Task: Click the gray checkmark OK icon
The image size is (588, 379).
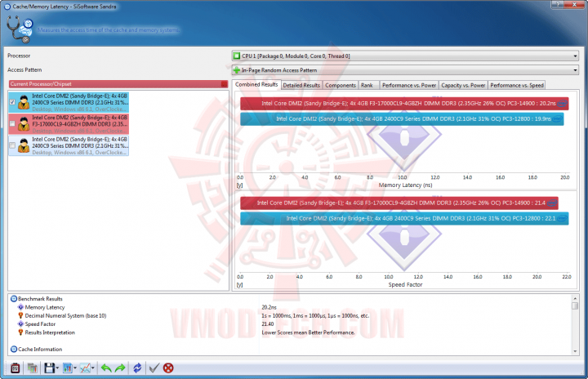Action: tap(154, 368)
